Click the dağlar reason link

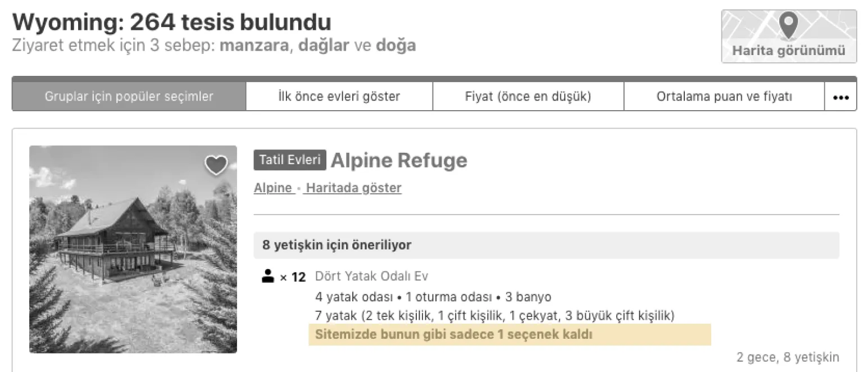click(324, 45)
